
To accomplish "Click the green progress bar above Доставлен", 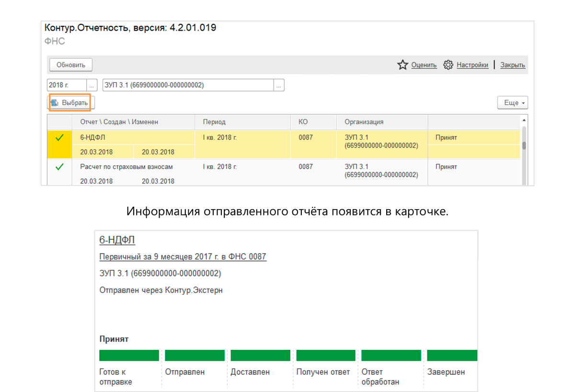I will point(260,355).
